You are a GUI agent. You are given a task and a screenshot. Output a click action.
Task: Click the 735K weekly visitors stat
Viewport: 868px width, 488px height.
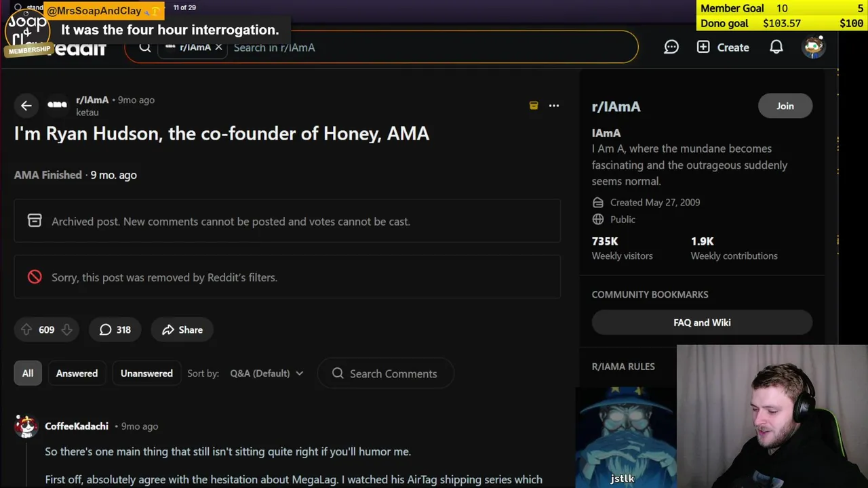[x=622, y=248]
